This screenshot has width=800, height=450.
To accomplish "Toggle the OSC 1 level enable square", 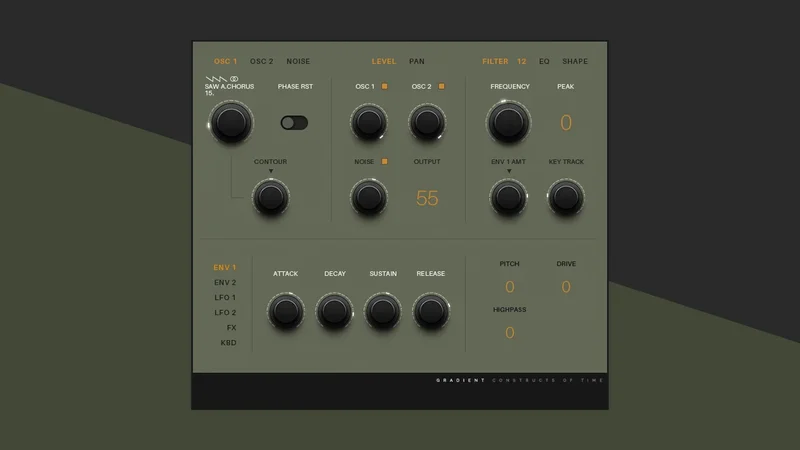I will click(x=385, y=86).
